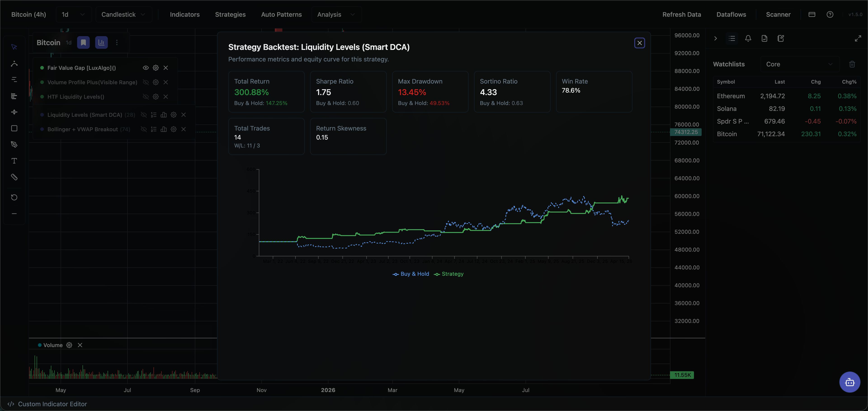Open the Strategies menu
This screenshot has width=868, height=411.
point(230,14)
